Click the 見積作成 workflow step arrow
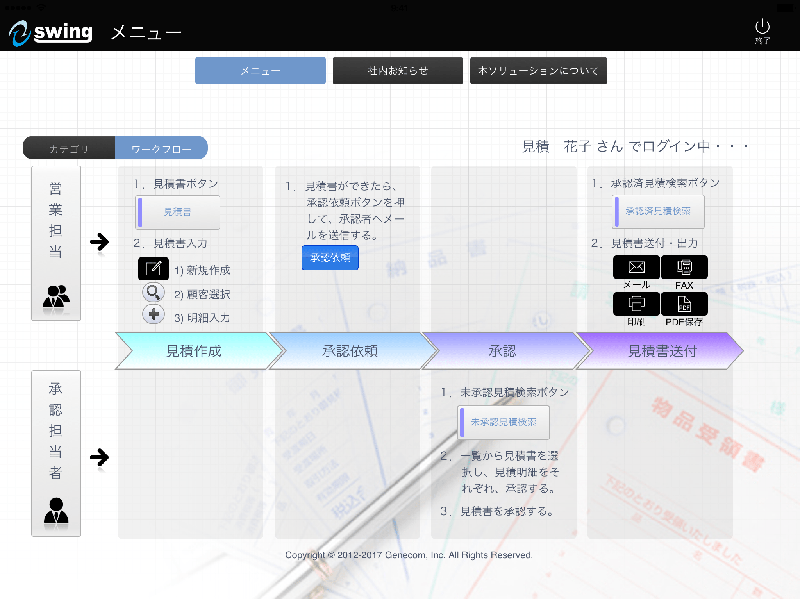The image size is (800, 600). (195, 351)
